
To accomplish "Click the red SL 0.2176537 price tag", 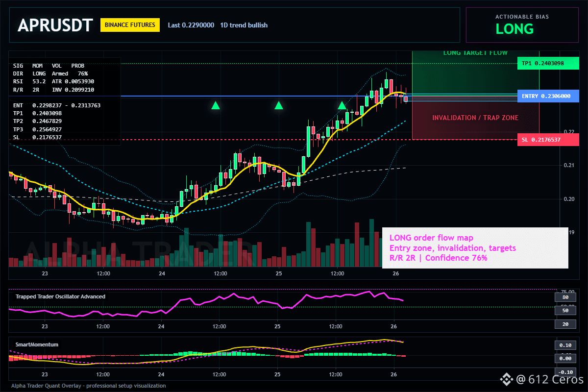I will coord(548,140).
